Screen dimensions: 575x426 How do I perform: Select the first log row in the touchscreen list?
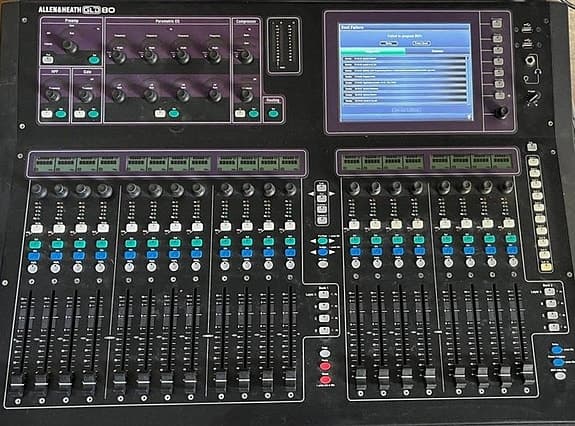(405, 58)
